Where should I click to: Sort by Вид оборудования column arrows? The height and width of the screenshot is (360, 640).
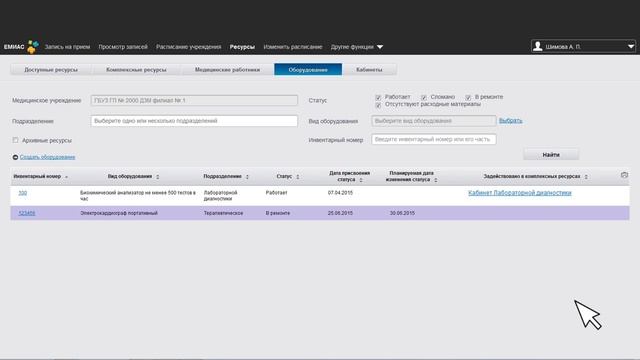click(158, 177)
